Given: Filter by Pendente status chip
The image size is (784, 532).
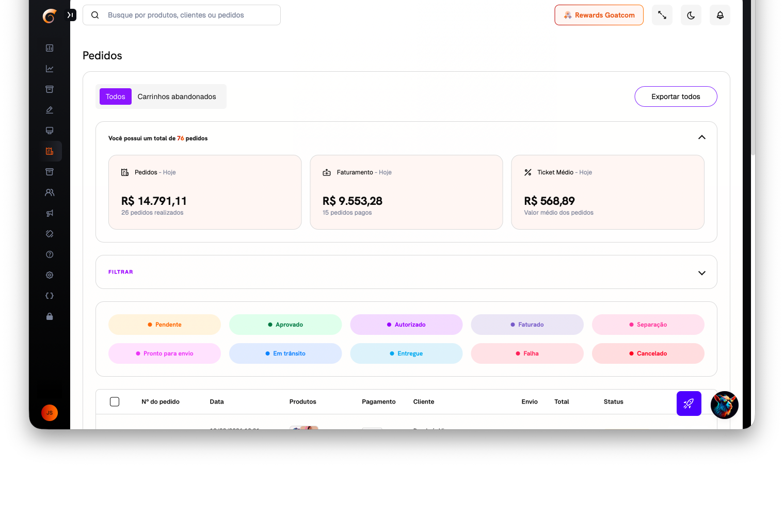Looking at the screenshot, I should pyautogui.click(x=165, y=325).
